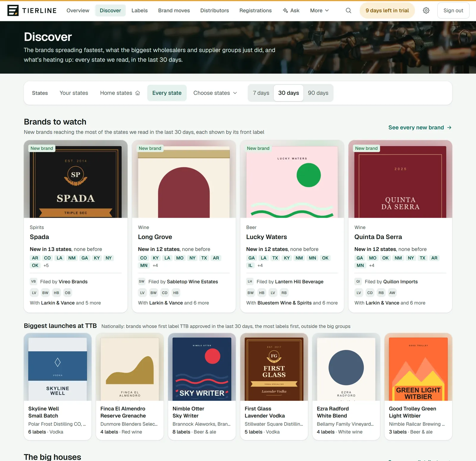Image resolution: width=476 pixels, height=461 pixels.
Task: Expand the More menu
Action: pyautogui.click(x=320, y=10)
